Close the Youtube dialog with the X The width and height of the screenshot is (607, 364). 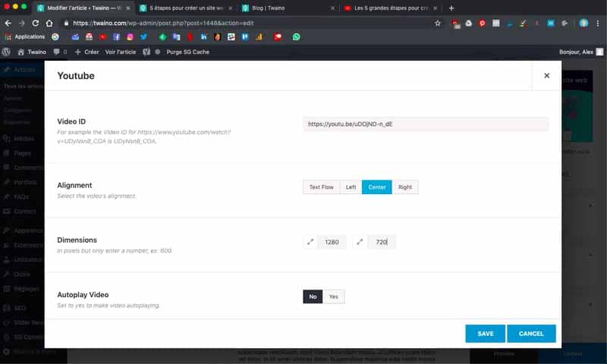point(546,75)
